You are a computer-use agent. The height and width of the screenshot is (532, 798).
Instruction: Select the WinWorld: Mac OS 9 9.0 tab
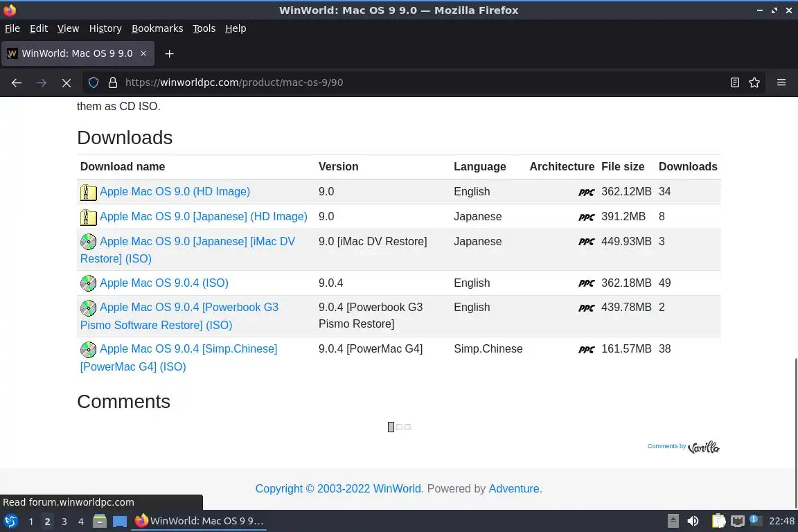click(78, 53)
